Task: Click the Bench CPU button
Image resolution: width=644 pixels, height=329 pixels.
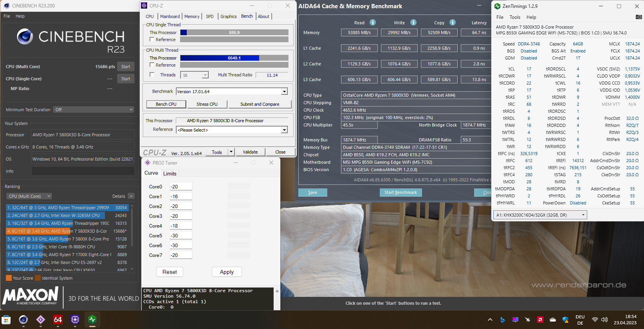Action: pyautogui.click(x=166, y=104)
